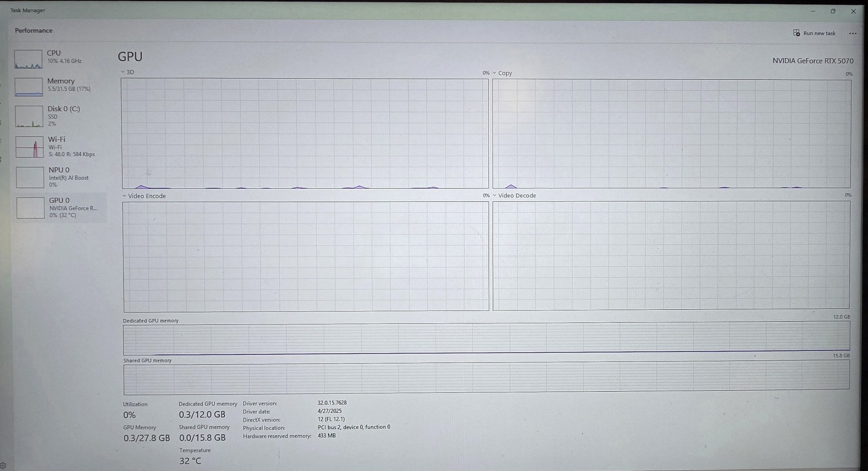Image resolution: width=868 pixels, height=471 pixels.
Task: Click the 32 °C temperature value
Action: click(190, 461)
